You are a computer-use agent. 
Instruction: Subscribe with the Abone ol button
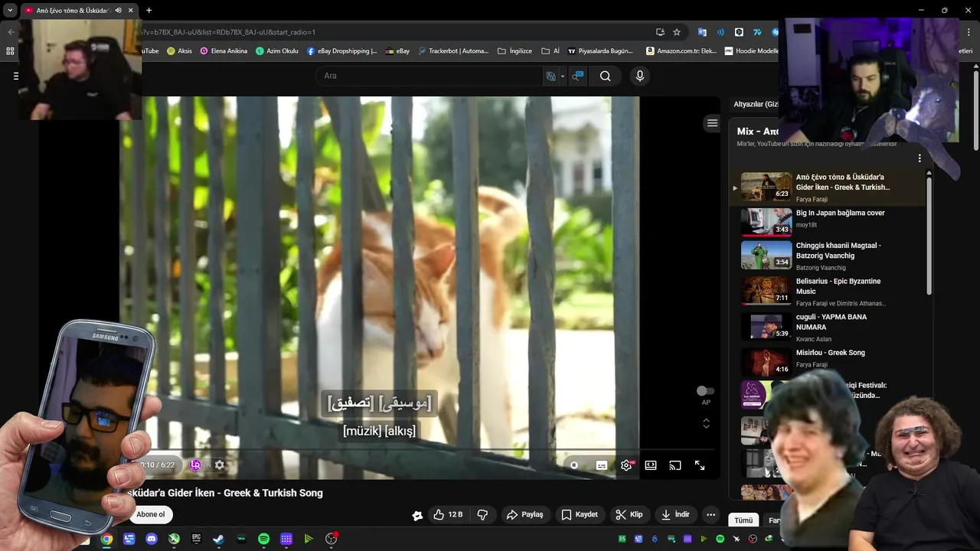[151, 514]
